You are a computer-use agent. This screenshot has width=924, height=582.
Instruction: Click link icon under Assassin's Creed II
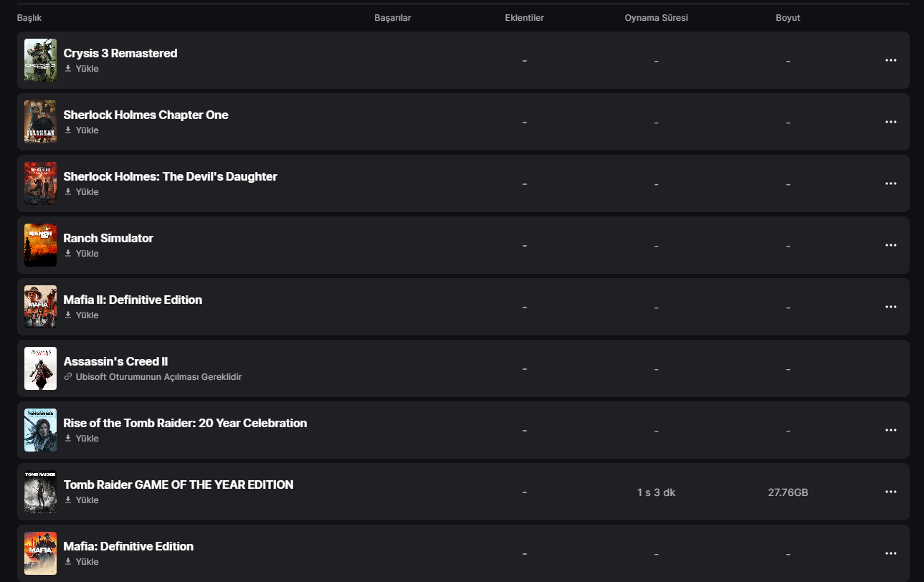[68, 377]
